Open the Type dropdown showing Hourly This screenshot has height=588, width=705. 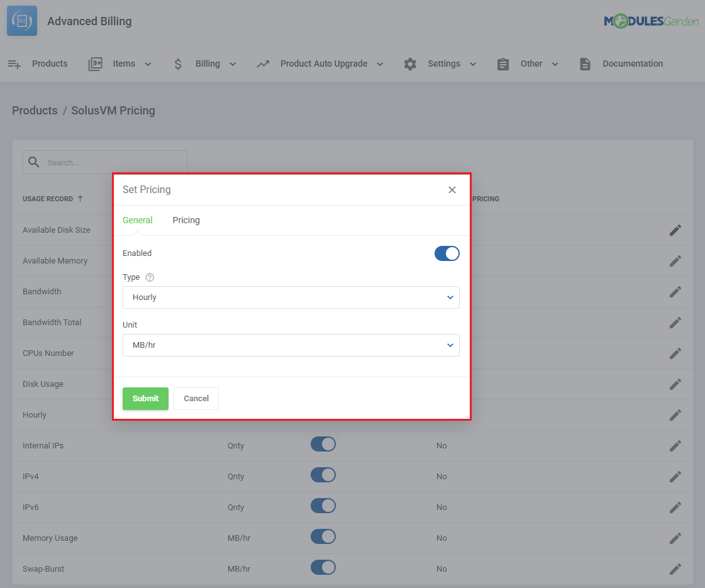(291, 297)
